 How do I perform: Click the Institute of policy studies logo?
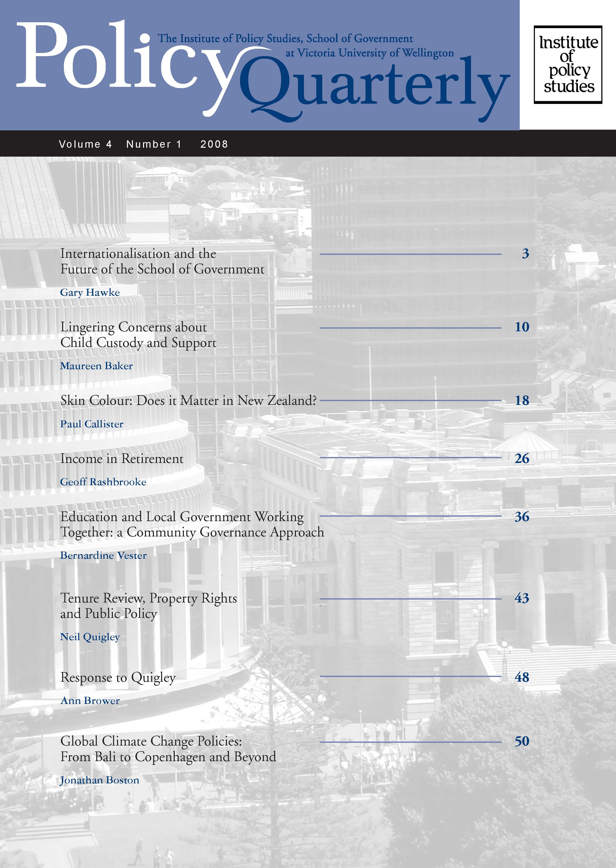click(568, 65)
